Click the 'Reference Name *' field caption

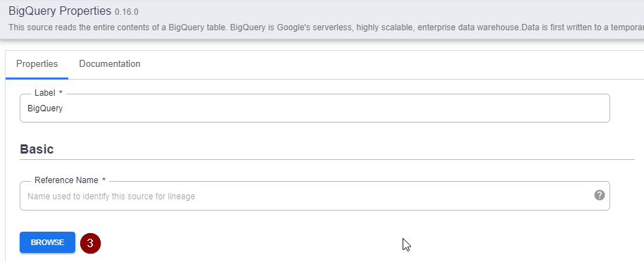click(x=70, y=180)
